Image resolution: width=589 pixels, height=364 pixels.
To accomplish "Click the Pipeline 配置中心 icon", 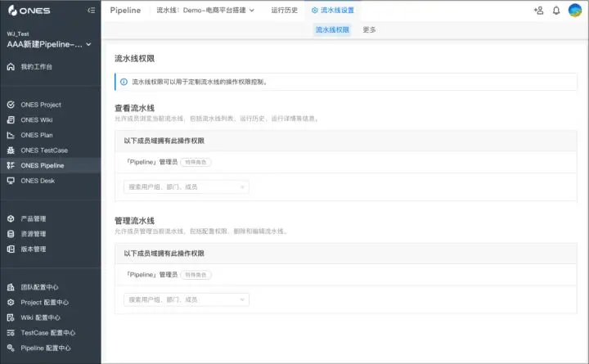I will (11, 348).
